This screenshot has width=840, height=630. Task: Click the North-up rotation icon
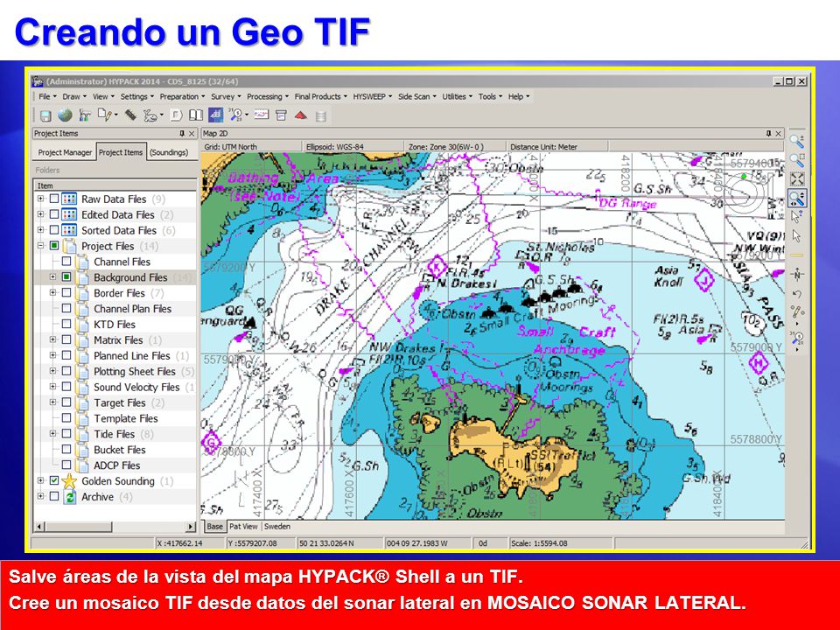pos(796,275)
